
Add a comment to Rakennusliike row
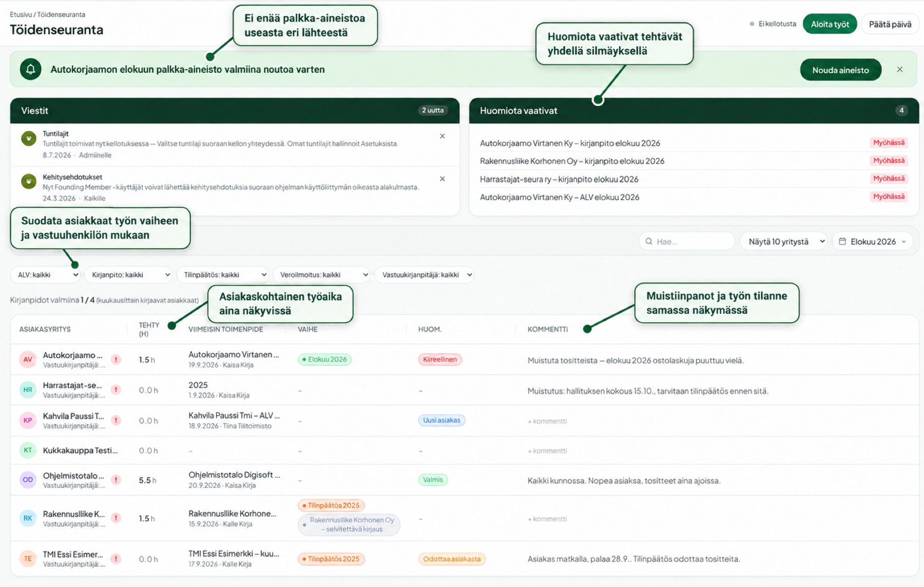coord(547,519)
